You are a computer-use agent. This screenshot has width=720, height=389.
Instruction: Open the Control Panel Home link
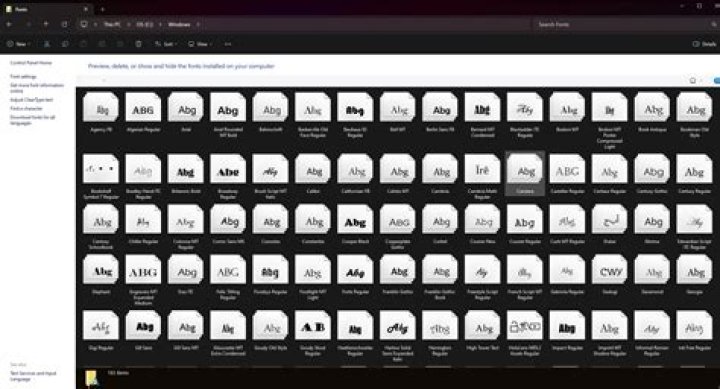tap(31, 62)
